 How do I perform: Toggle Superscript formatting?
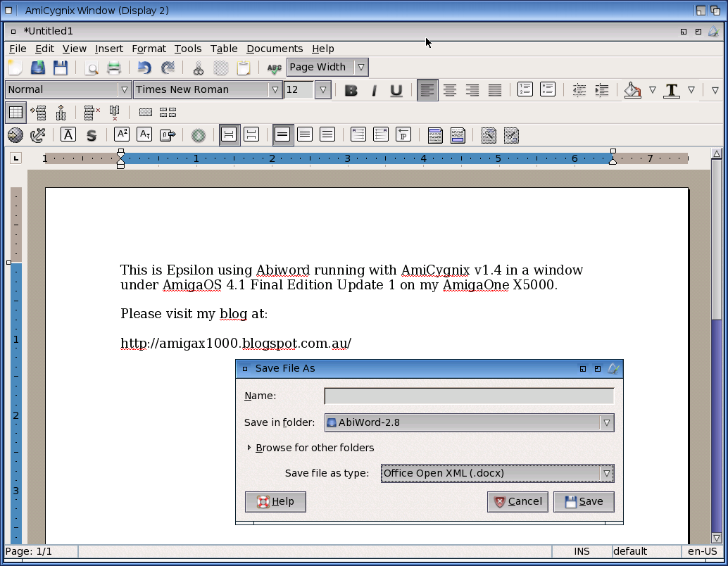[x=122, y=134]
